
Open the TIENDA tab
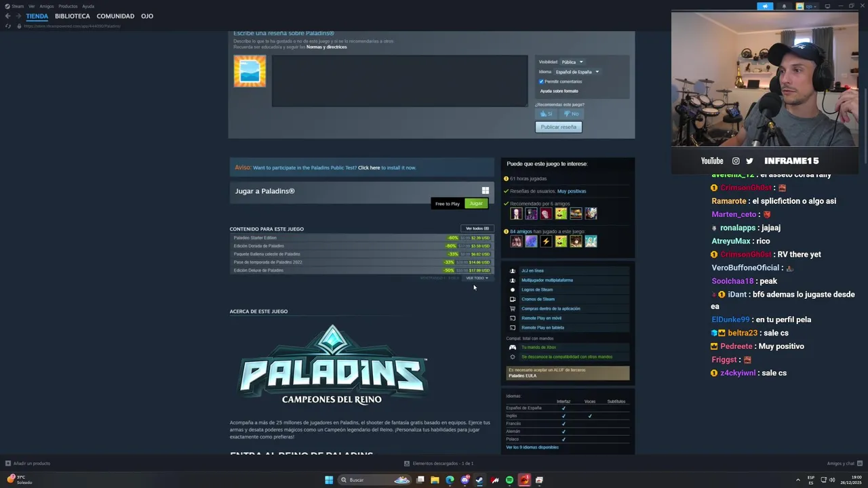(37, 16)
